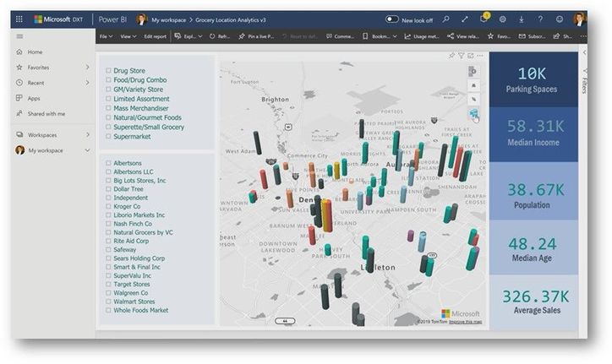Screen dimensions: 612x364
Task: Check the Natural/Gourmet Foods checkbox
Action: coord(108,117)
